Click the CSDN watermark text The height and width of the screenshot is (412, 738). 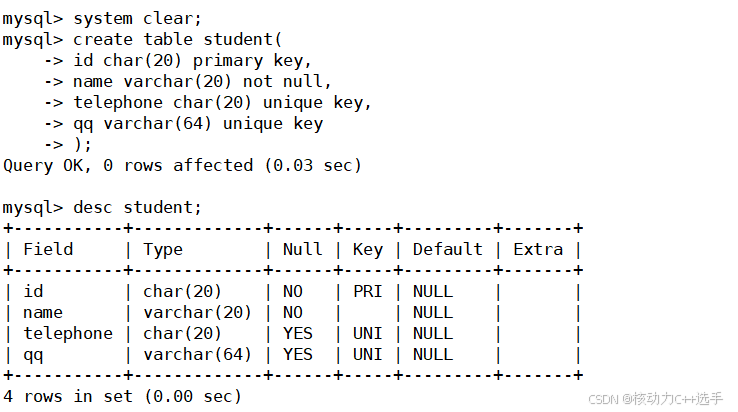[x=655, y=399]
